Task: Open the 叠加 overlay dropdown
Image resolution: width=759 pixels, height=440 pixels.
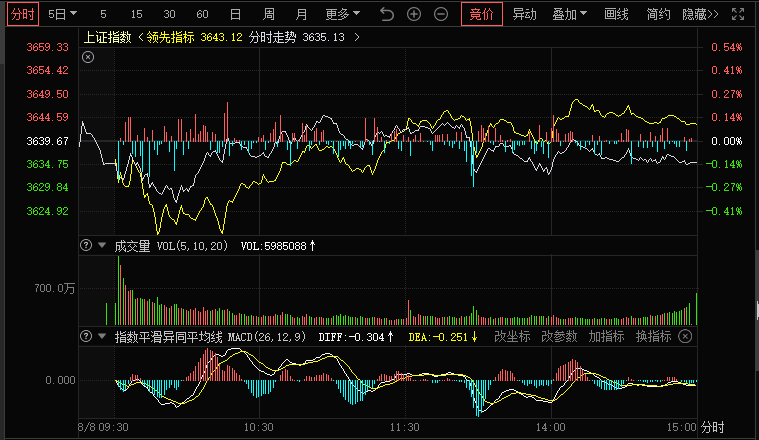Action: (571, 15)
